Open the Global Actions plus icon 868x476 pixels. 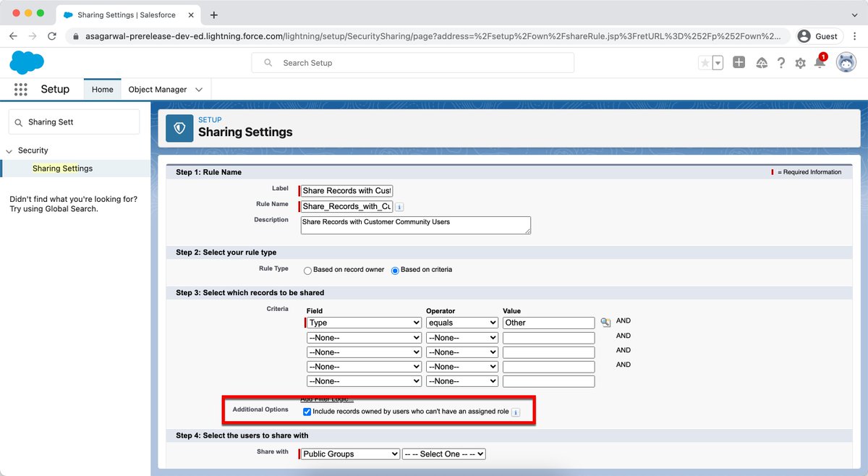739,63
